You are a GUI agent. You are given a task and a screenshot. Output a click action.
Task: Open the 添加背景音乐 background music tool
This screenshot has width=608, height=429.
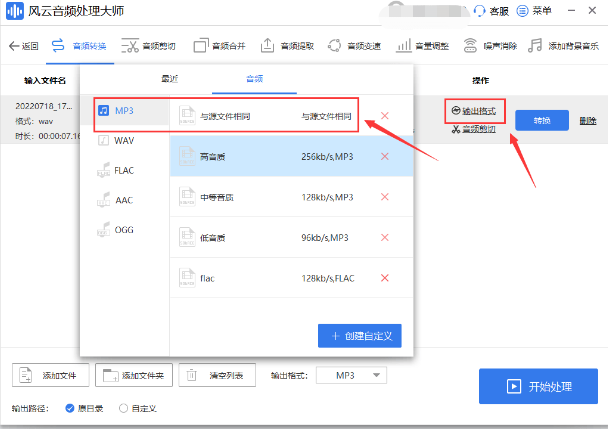pos(563,46)
